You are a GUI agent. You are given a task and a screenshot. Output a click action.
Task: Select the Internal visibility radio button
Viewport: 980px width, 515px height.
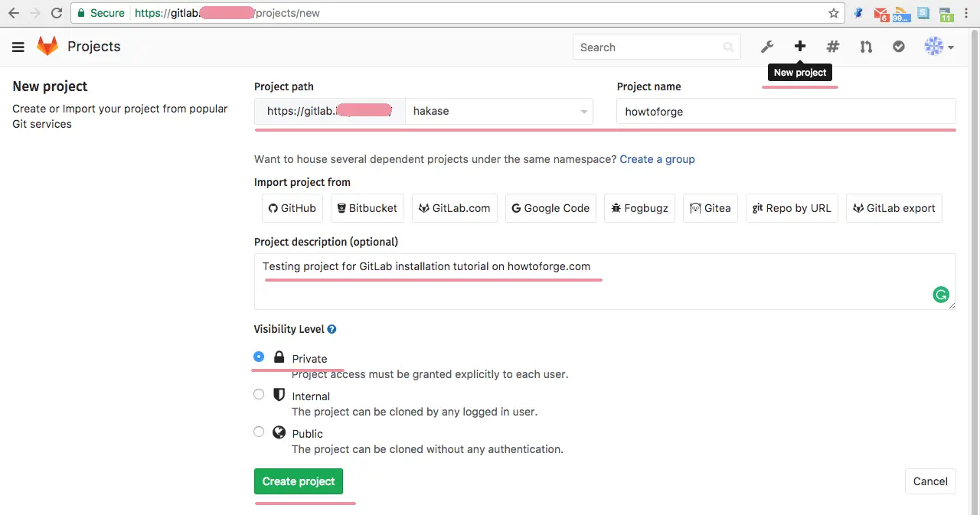click(x=259, y=394)
